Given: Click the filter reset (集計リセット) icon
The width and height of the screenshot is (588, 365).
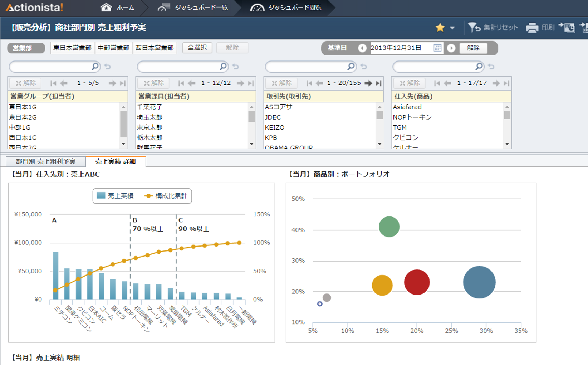Looking at the screenshot, I should 474,27.
